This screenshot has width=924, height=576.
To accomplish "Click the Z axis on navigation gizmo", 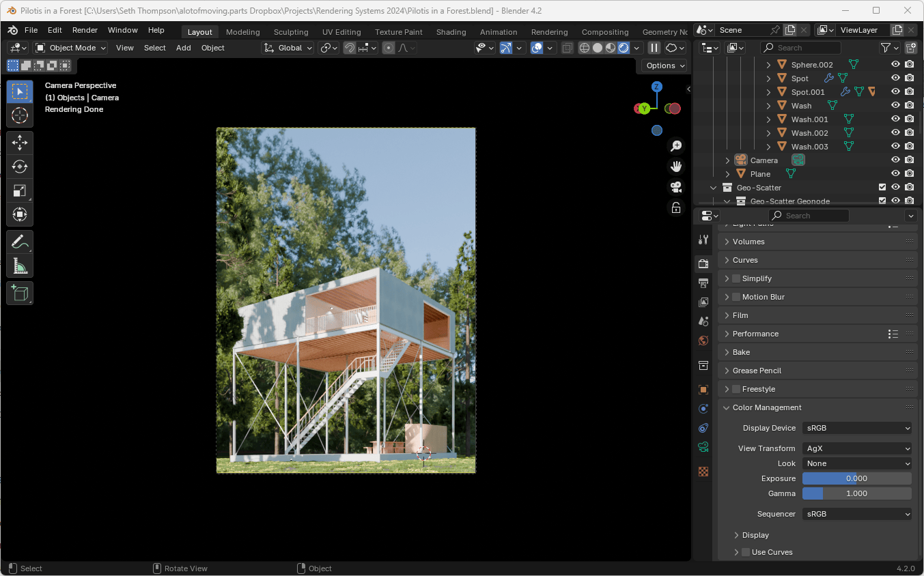I will pyautogui.click(x=656, y=87).
